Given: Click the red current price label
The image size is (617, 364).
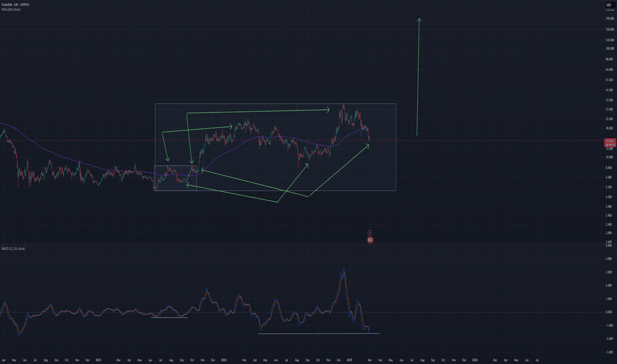Looking at the screenshot, I should tap(610, 143).
